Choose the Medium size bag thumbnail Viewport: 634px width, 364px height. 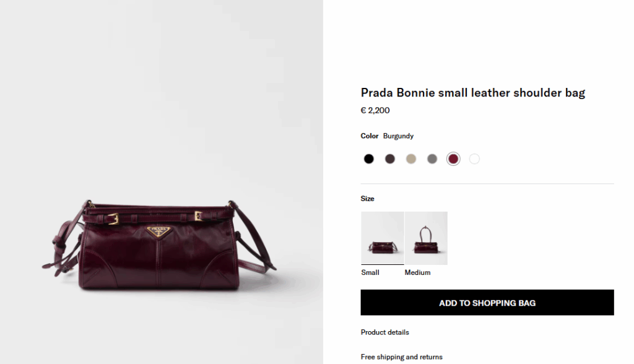click(426, 238)
